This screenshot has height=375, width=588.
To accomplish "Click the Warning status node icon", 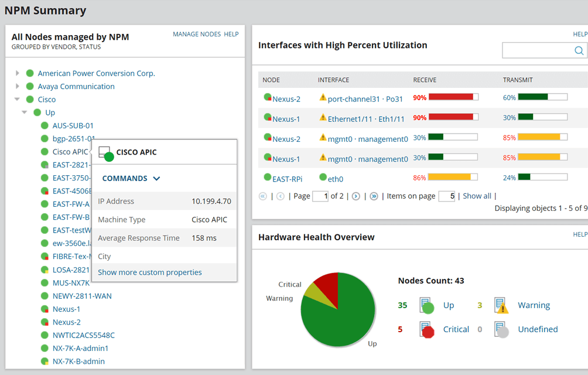I will coord(501,306).
